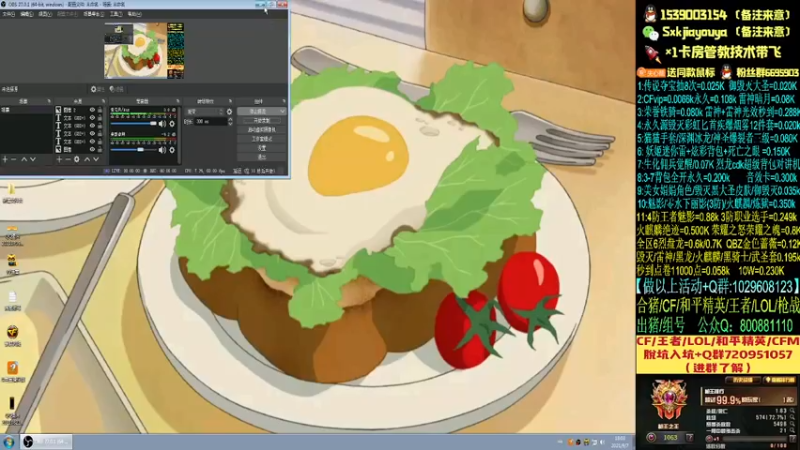This screenshot has height=450, width=800.
Task: Click the OBS taskbar button
Action: point(46,442)
